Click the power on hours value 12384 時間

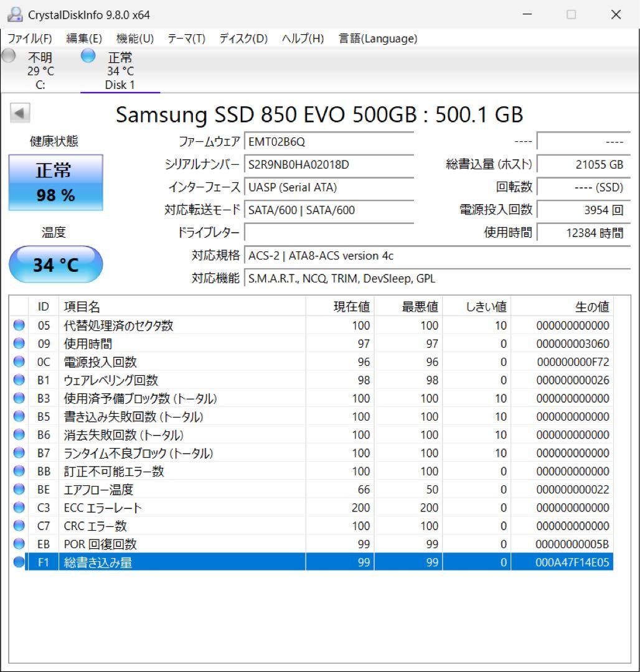583,233
